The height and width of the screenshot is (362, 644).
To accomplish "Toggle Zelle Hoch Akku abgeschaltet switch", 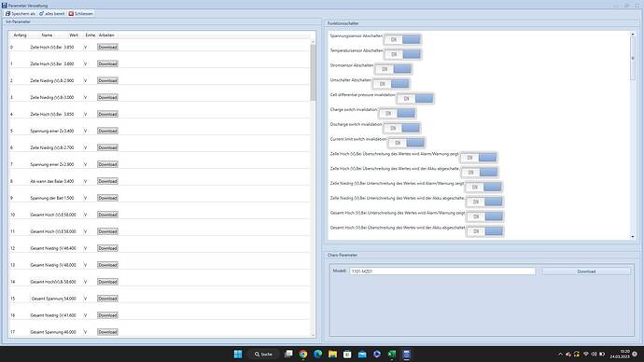I will (480, 173).
